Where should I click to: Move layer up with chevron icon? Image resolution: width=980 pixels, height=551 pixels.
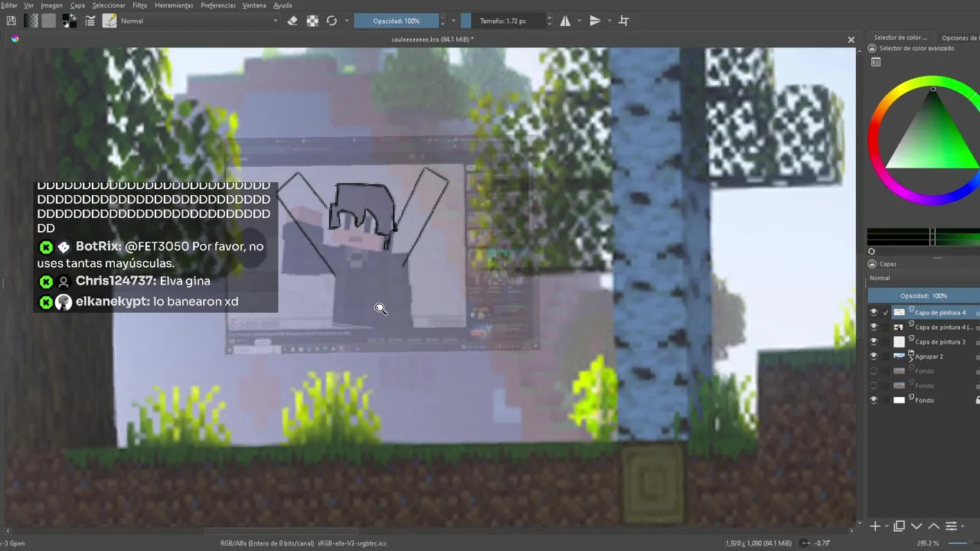tap(933, 526)
